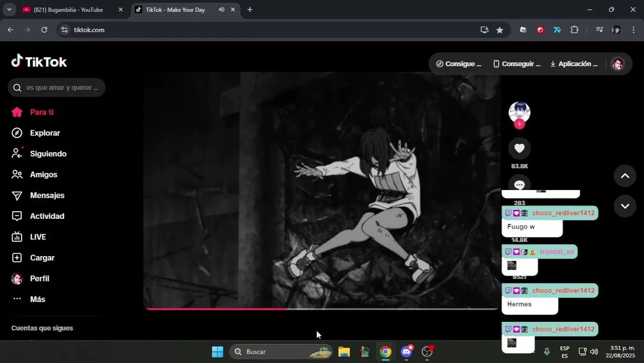Mute the TikTok tab audio icon
644x363 pixels.
pos(221,10)
